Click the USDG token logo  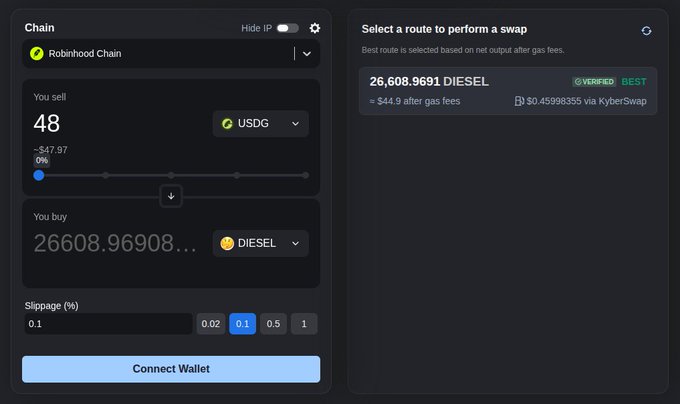coord(227,124)
